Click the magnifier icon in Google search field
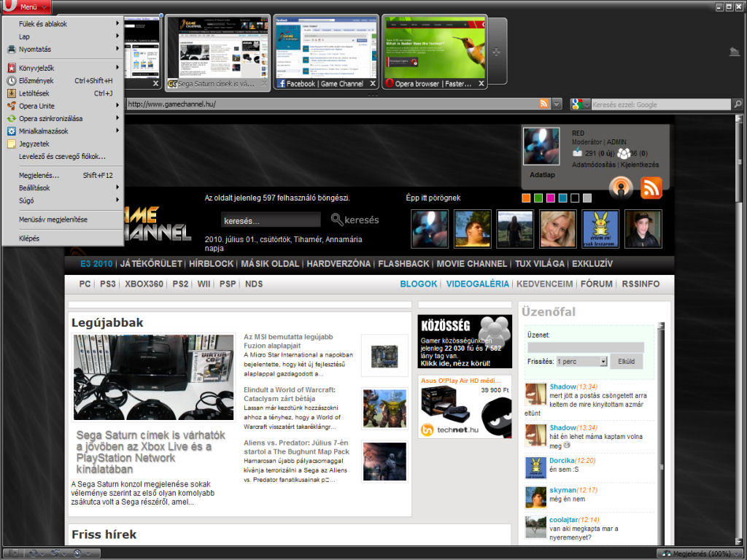The image size is (747, 560). (x=737, y=104)
